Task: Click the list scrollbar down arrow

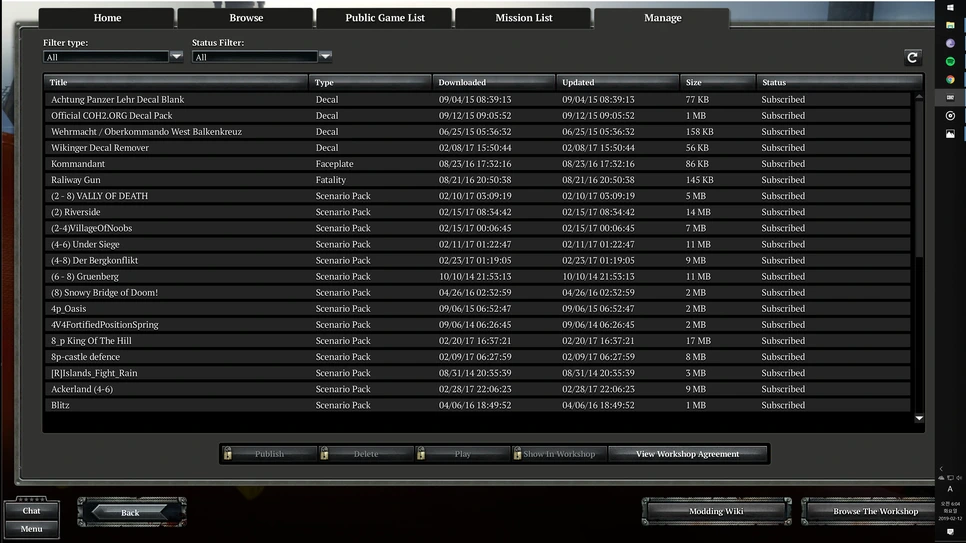Action: [x=919, y=418]
